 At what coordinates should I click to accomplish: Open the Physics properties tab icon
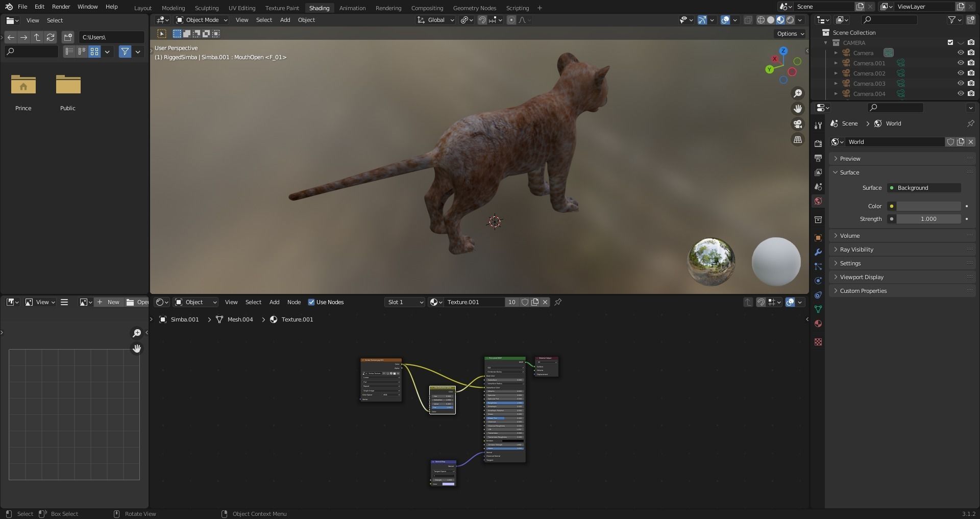click(818, 281)
